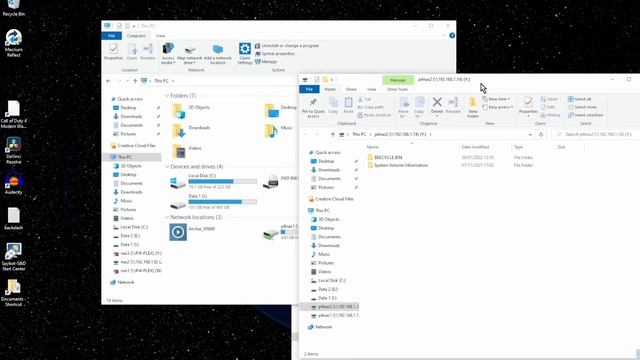Switch to Computer tab in This PC window
The height and width of the screenshot is (360, 640).
pyautogui.click(x=136, y=36)
